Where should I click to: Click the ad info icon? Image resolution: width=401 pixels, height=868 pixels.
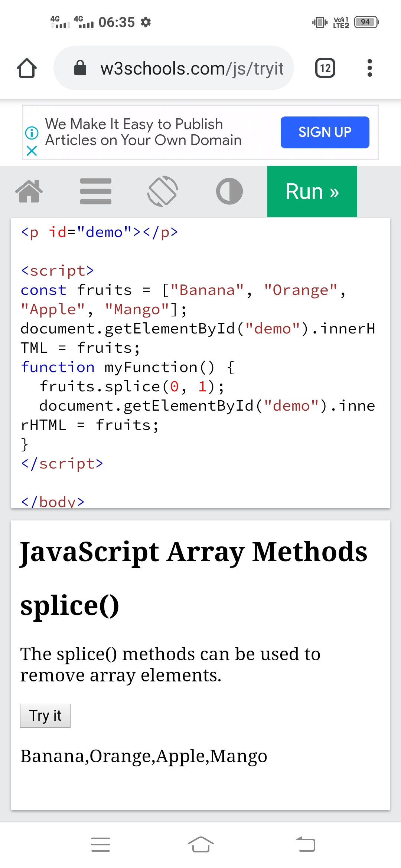coord(32,132)
